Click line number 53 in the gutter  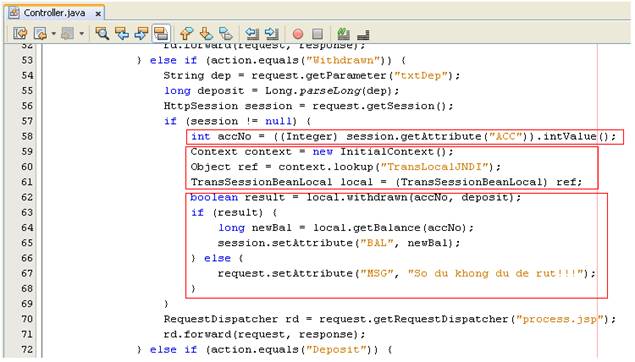coord(27,60)
